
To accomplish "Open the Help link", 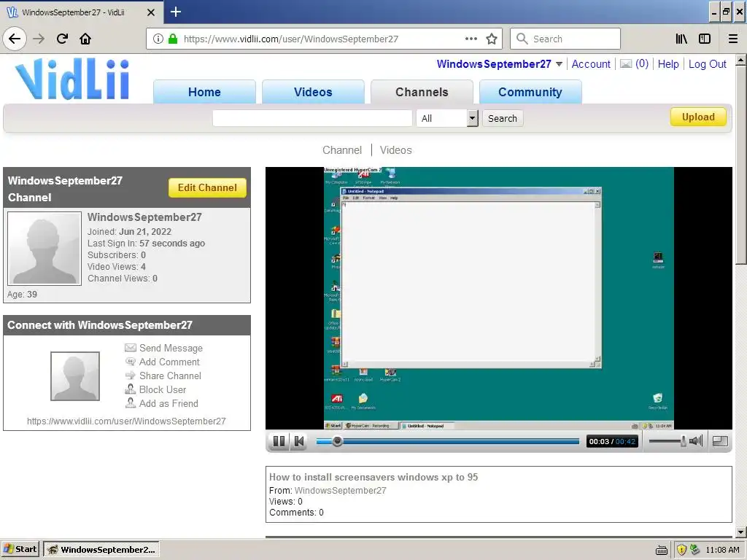I will point(668,64).
